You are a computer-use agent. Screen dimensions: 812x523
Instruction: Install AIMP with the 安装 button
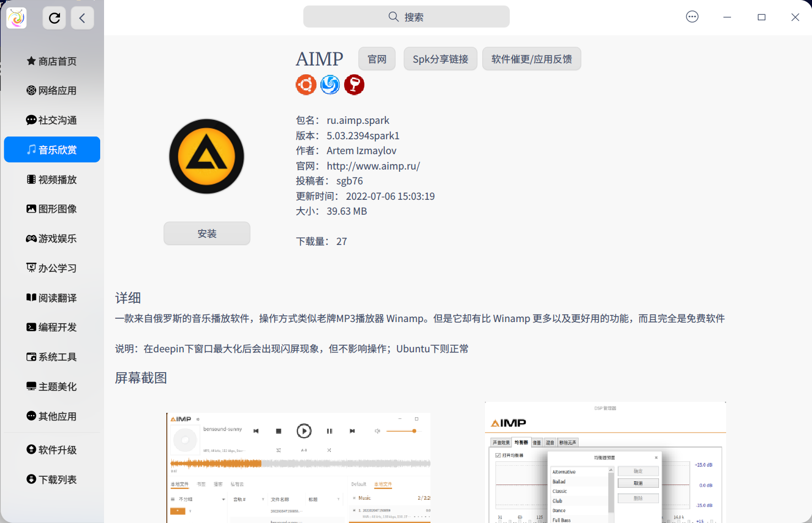(x=206, y=233)
